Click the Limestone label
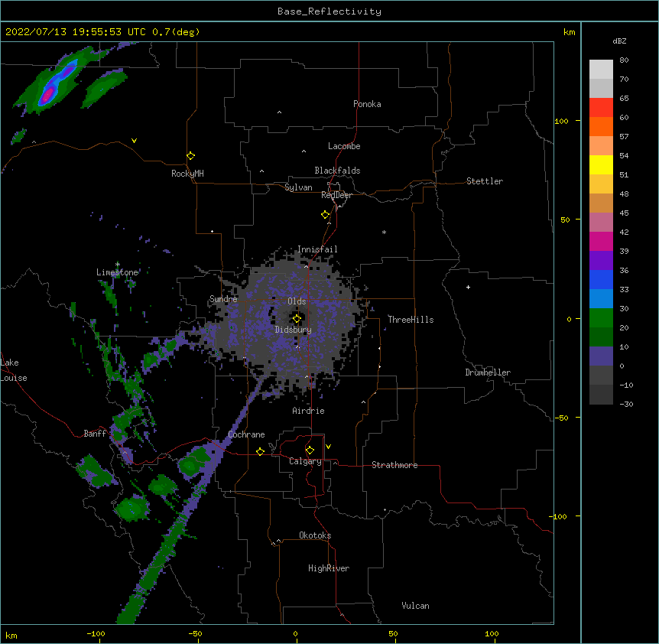659x644 pixels. point(117,272)
